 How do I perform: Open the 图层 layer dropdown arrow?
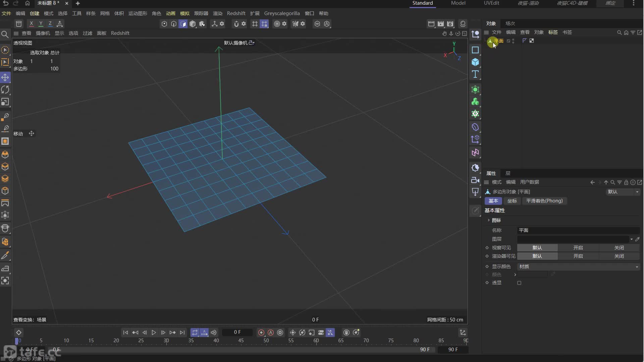click(x=631, y=239)
